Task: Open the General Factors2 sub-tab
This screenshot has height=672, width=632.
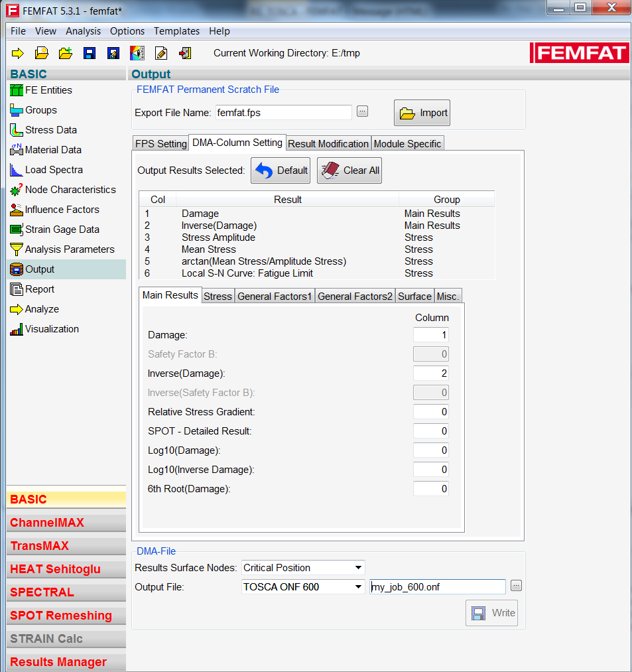Action: pos(355,296)
